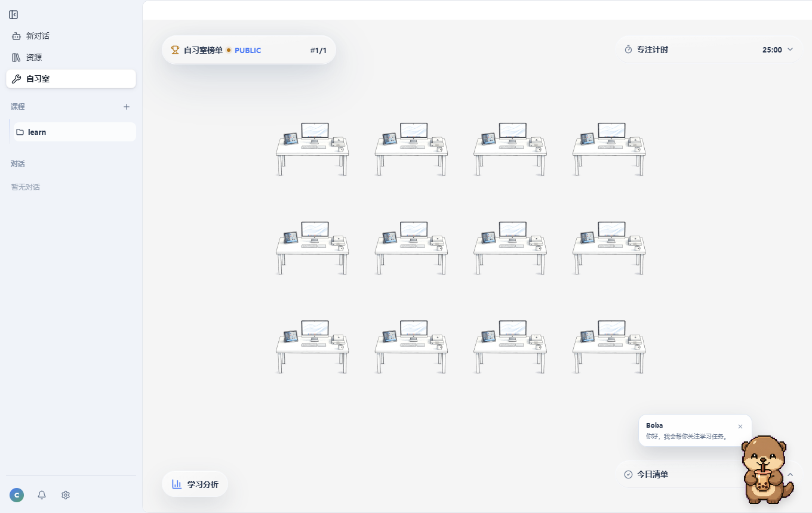
Task: Select the top-left desk in study room
Action: point(312,149)
